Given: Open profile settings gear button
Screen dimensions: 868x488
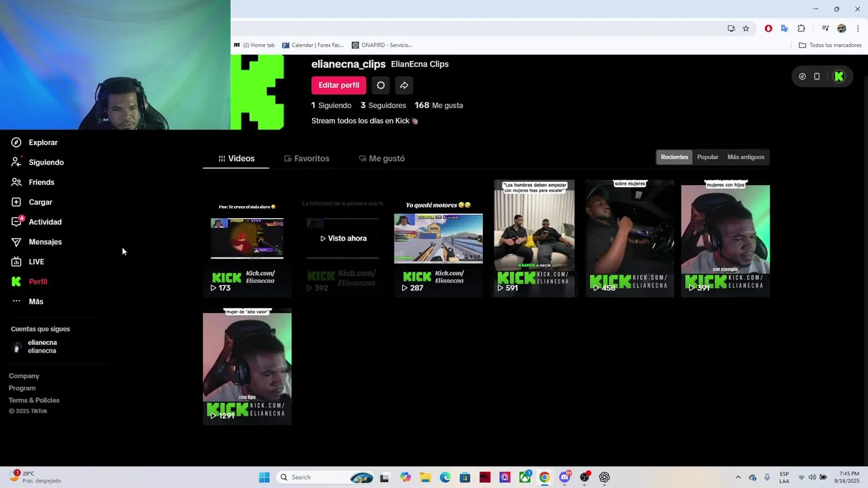Looking at the screenshot, I should click(380, 85).
